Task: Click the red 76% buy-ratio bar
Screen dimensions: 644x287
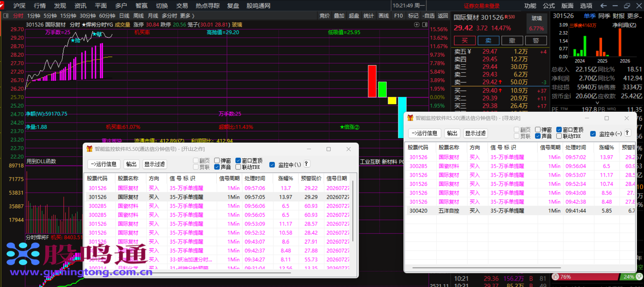Action: [586, 277]
